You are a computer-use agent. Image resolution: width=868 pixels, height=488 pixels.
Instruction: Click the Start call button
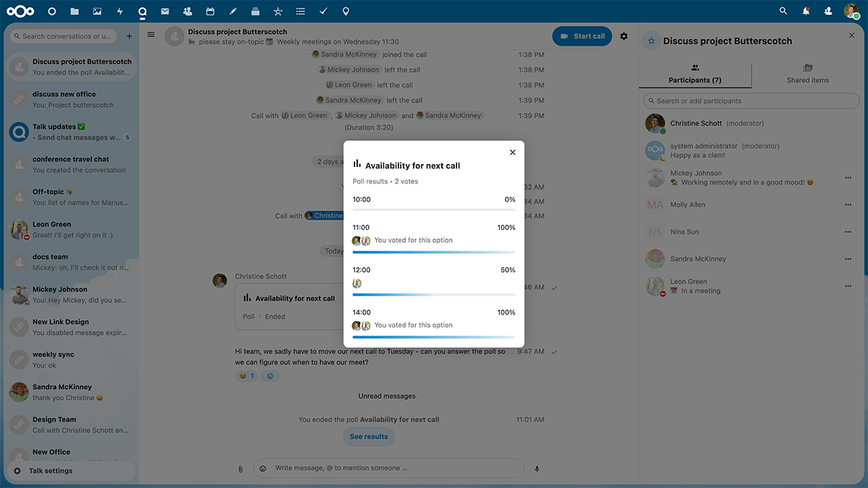[x=582, y=36]
